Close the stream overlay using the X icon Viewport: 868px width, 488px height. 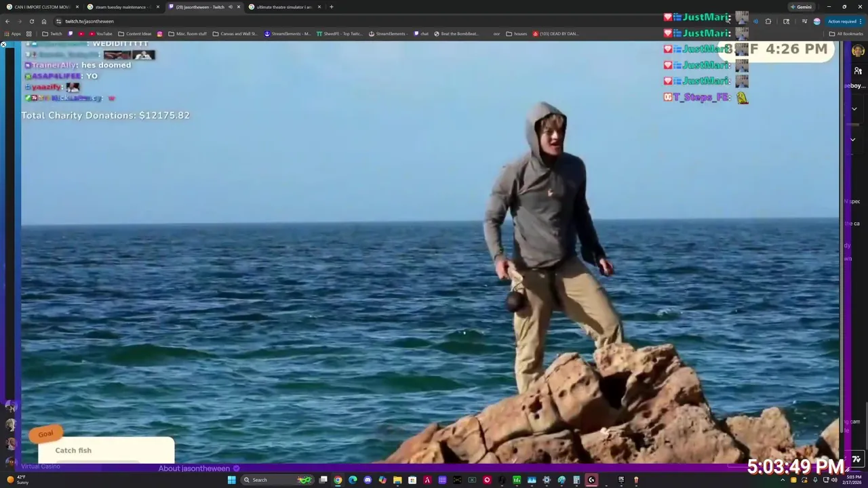tap(3, 44)
